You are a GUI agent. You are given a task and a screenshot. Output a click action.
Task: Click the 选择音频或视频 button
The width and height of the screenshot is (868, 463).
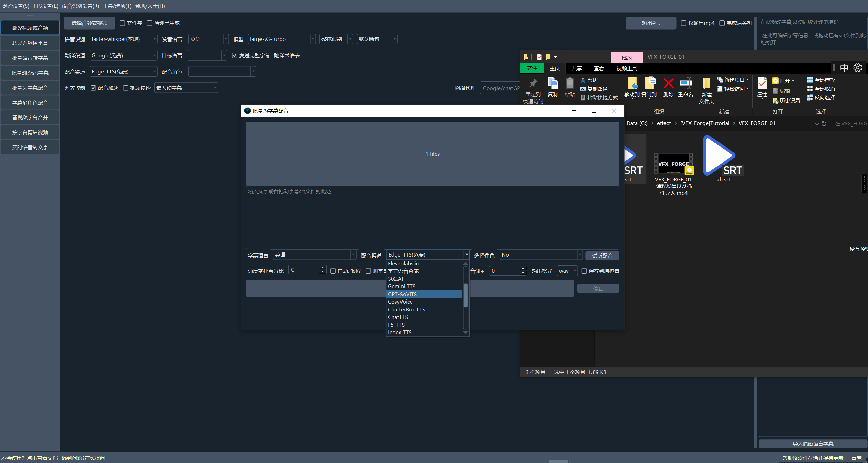[89, 23]
